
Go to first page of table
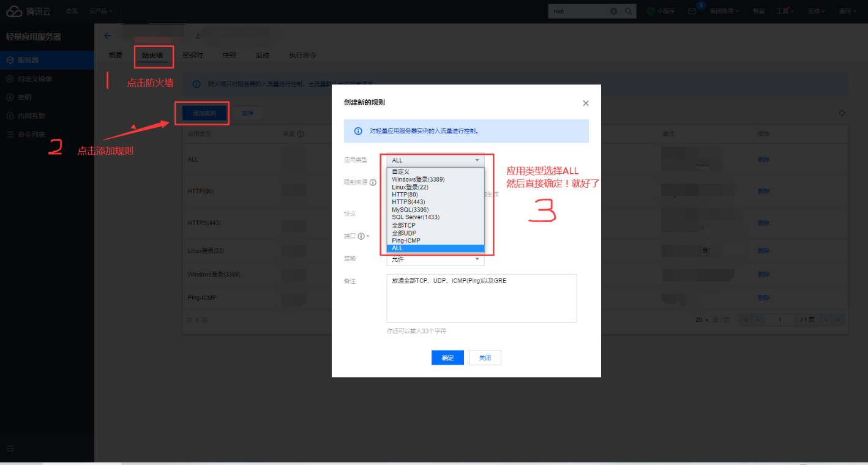[746, 320]
